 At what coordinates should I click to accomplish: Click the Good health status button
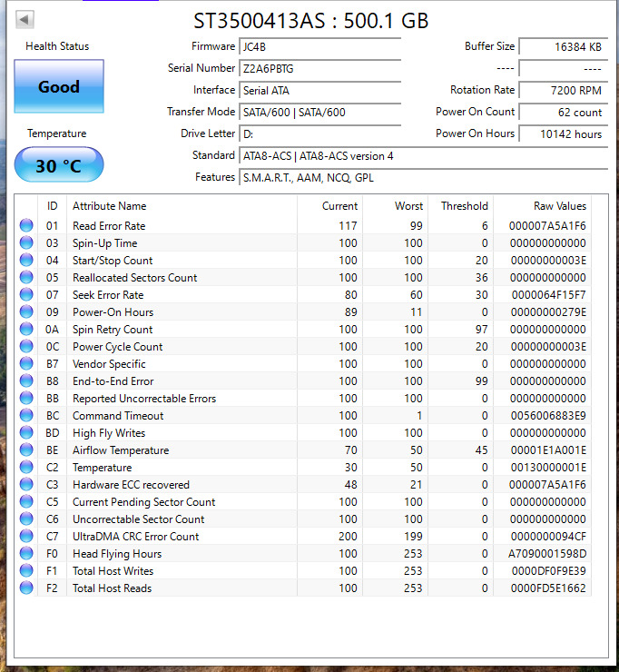pos(59,86)
